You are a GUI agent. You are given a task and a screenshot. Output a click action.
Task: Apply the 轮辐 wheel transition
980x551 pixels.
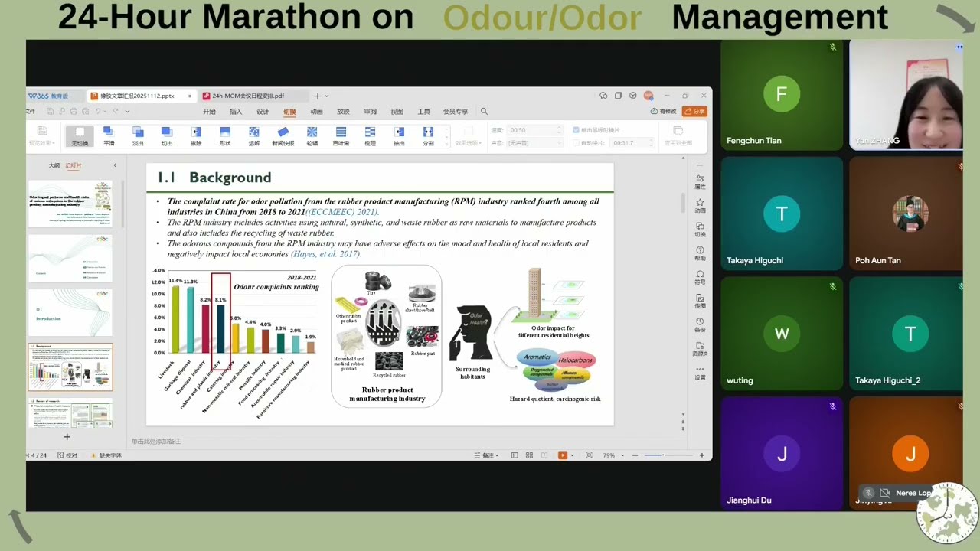click(312, 136)
